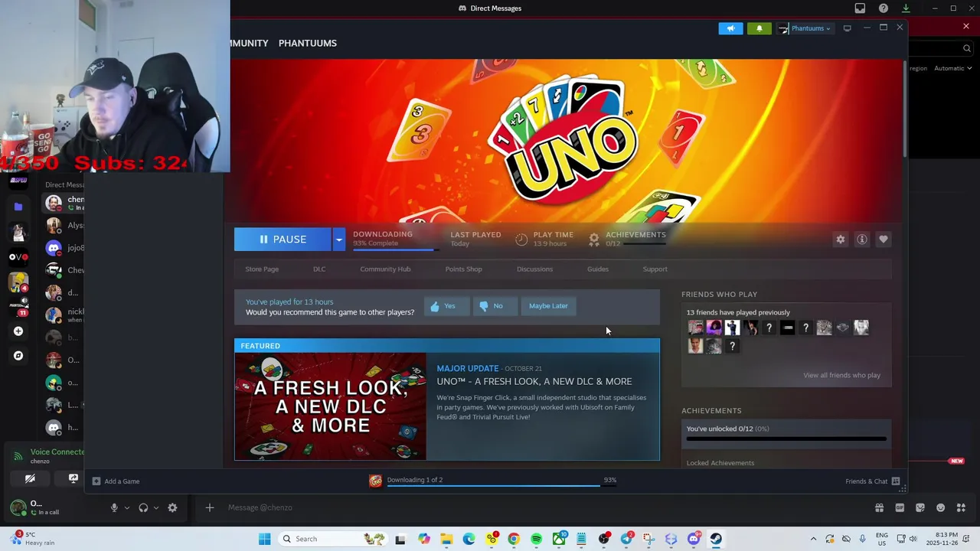The height and width of the screenshot is (551, 980).
Task: Open Discord Discover compass icon
Action: (x=18, y=356)
